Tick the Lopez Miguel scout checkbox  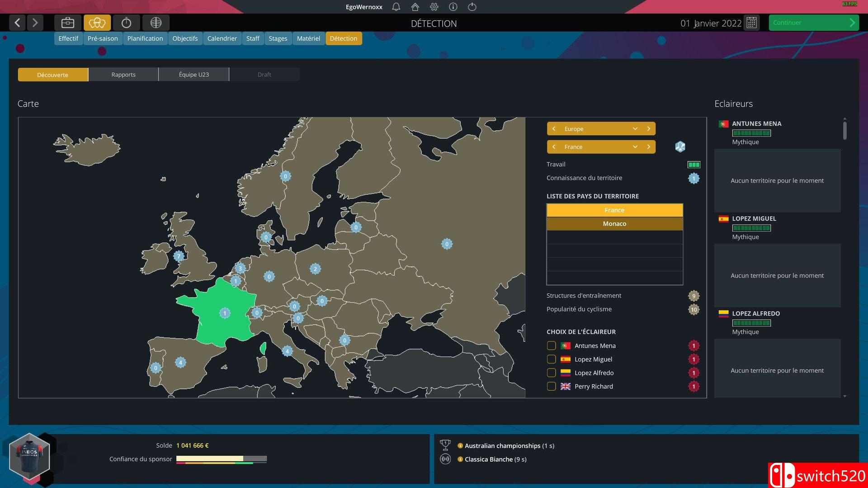coord(551,360)
